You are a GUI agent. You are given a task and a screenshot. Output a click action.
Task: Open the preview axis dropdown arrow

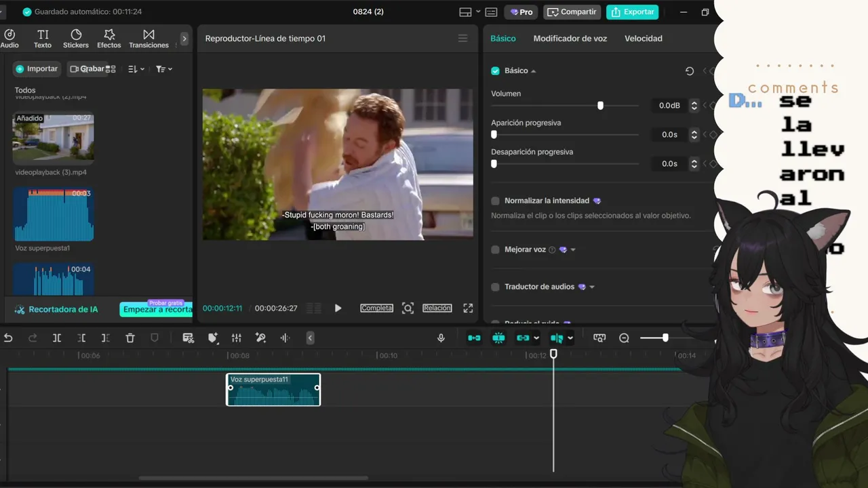pos(570,338)
